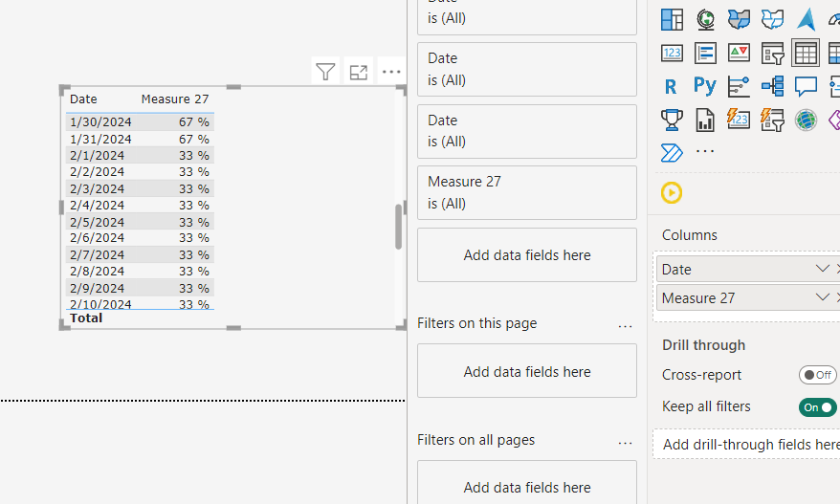Image resolution: width=840 pixels, height=504 pixels.
Task: Pick the Q&A speech bubble visual
Action: click(806, 86)
